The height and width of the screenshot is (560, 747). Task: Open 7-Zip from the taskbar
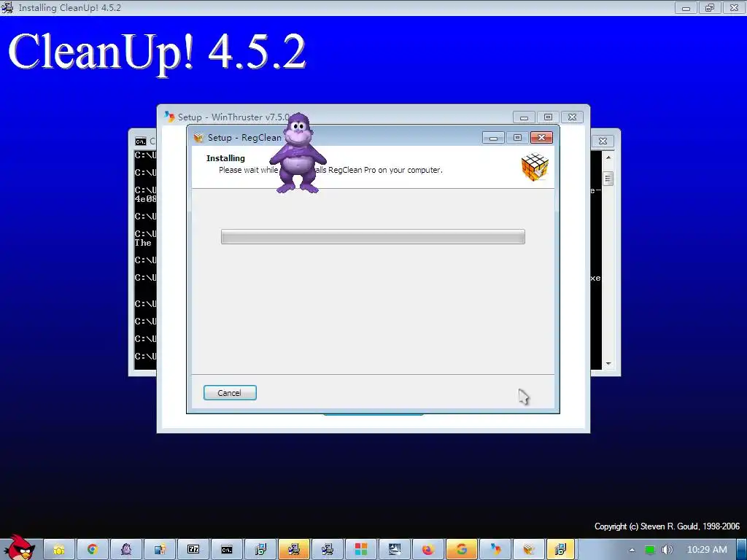[x=193, y=550]
